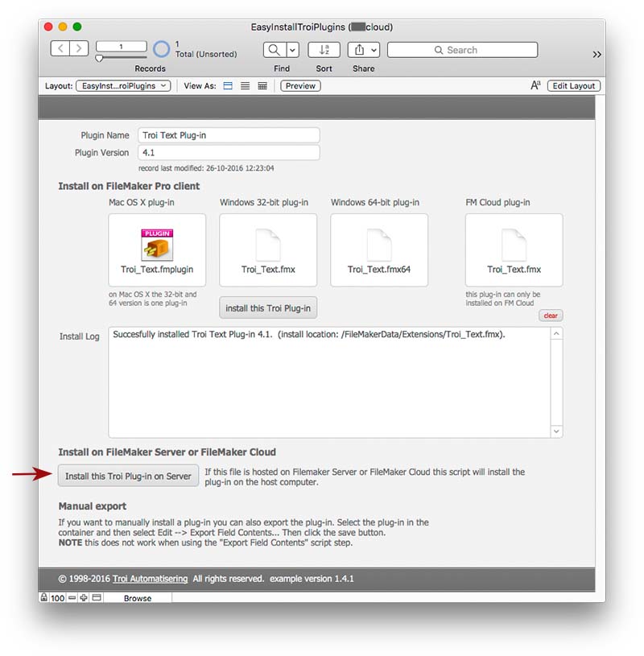Screen dimensions: 644x656
Task: Click the red clear button
Action: (551, 316)
